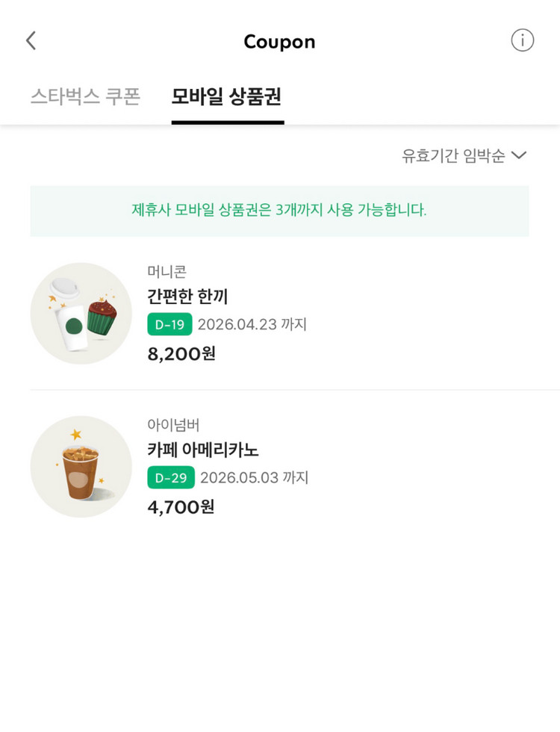560x732 pixels.
Task: Switch to the 스타벅스 쿠폰 tab
Action: click(85, 97)
